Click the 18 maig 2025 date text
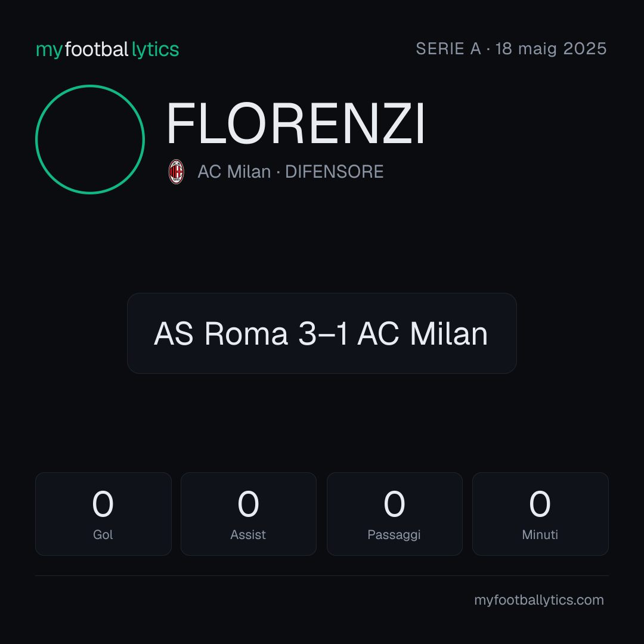Image resolution: width=644 pixels, height=644 pixels. point(551,49)
